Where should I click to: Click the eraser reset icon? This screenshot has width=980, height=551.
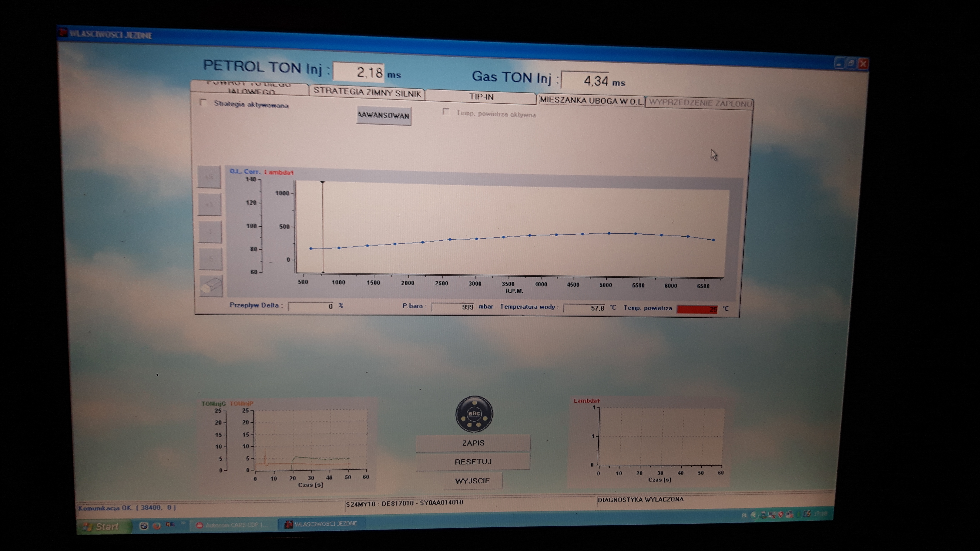coord(211,285)
